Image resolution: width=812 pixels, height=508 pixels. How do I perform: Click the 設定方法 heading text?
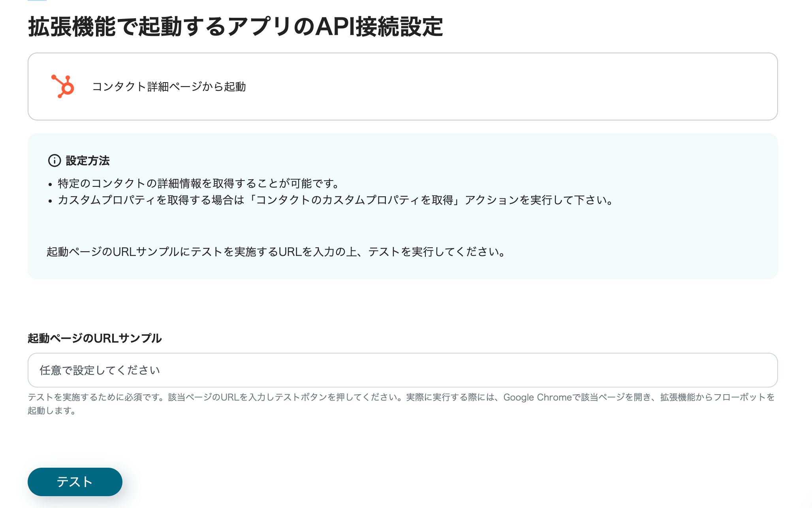[x=88, y=160]
